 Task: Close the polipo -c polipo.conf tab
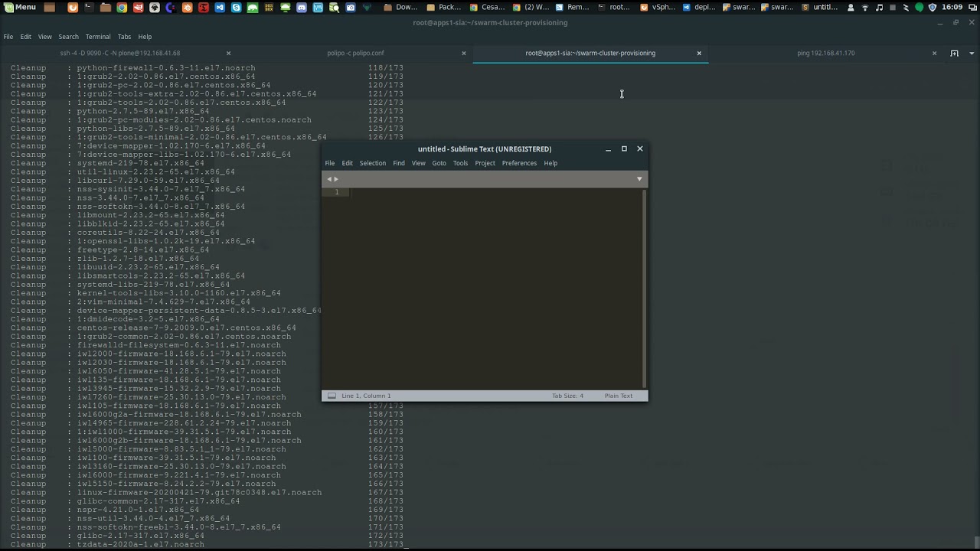coord(463,53)
